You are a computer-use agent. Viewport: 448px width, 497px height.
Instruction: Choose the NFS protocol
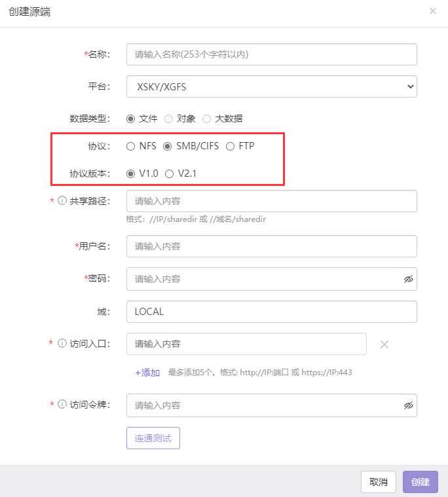click(131, 146)
